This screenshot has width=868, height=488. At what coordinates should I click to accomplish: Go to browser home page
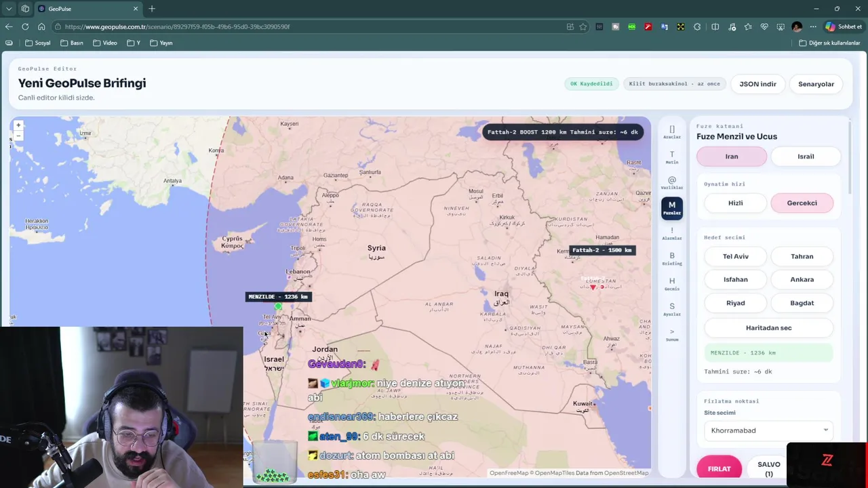coord(41,26)
